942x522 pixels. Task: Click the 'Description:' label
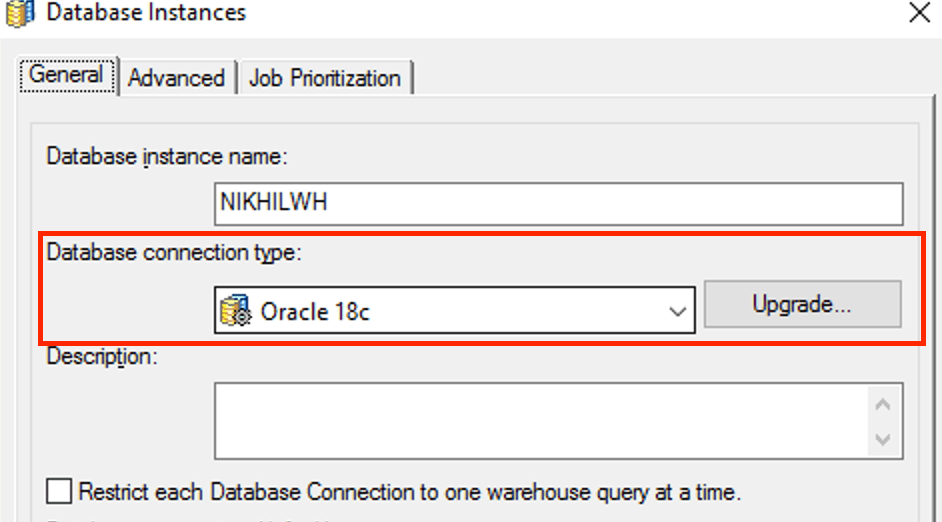pos(102,357)
